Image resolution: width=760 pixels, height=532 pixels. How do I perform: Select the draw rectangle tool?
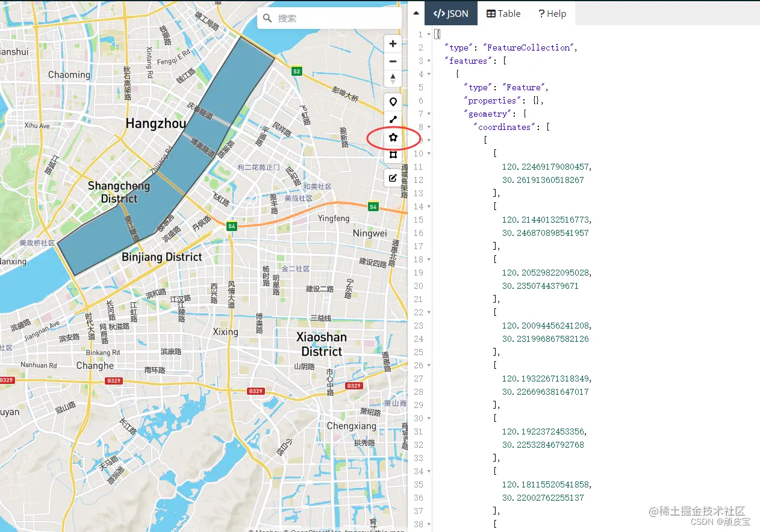[393, 155]
